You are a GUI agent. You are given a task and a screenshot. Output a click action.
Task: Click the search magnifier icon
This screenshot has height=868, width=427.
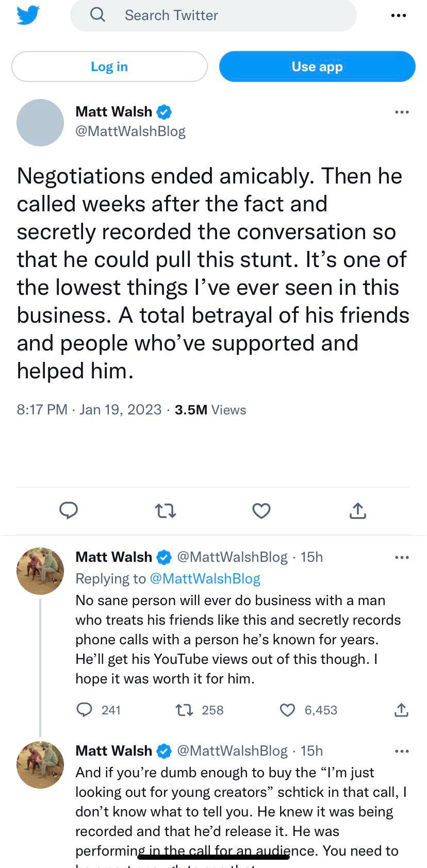pos(97,15)
